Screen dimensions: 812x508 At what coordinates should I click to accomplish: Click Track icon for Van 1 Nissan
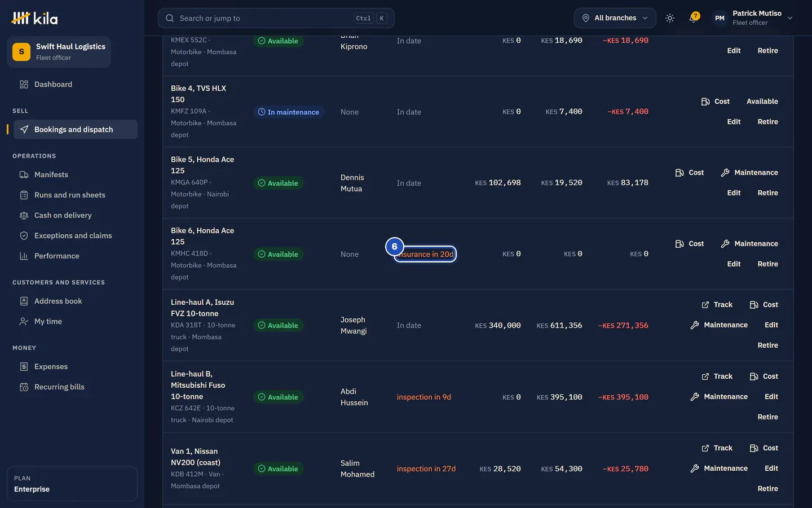(x=705, y=448)
